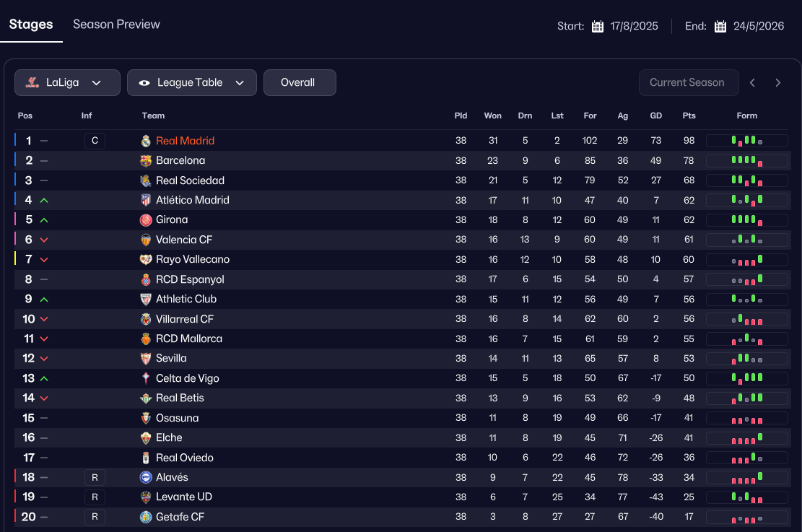Click Girona's form indicator bar

tap(746, 220)
